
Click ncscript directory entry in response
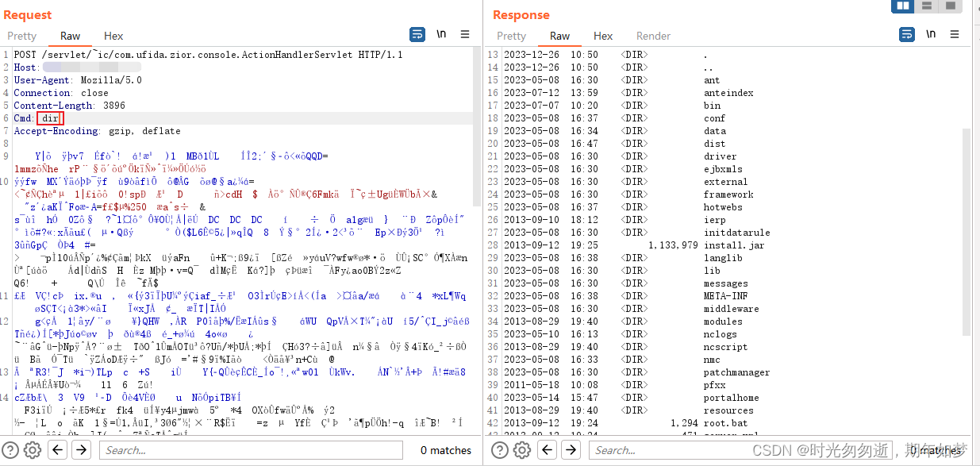click(725, 347)
